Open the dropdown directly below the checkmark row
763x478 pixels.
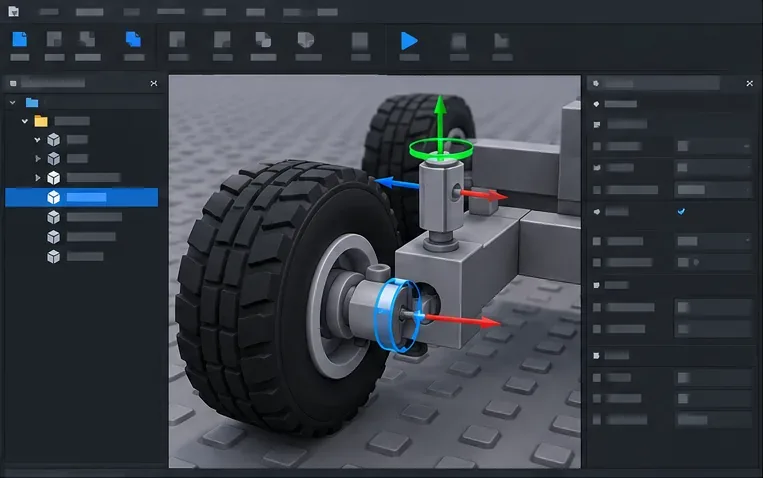coord(713,241)
